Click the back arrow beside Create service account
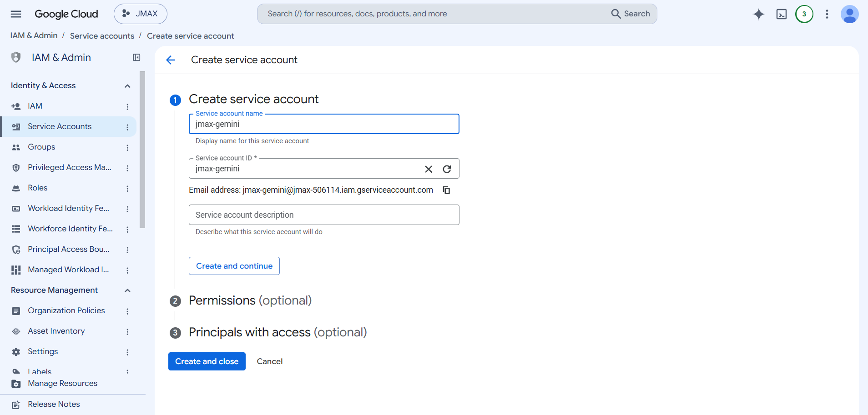Image resolution: width=868 pixels, height=415 pixels. tap(171, 60)
